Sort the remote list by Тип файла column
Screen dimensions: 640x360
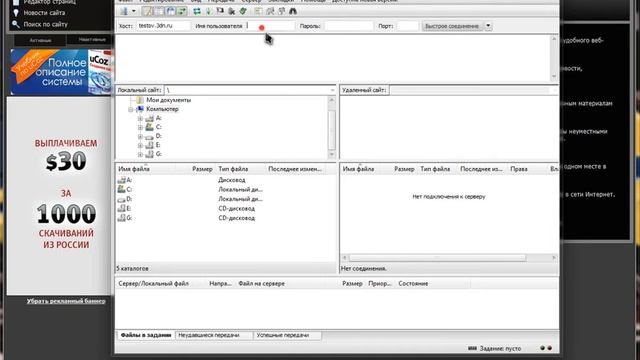pos(437,169)
